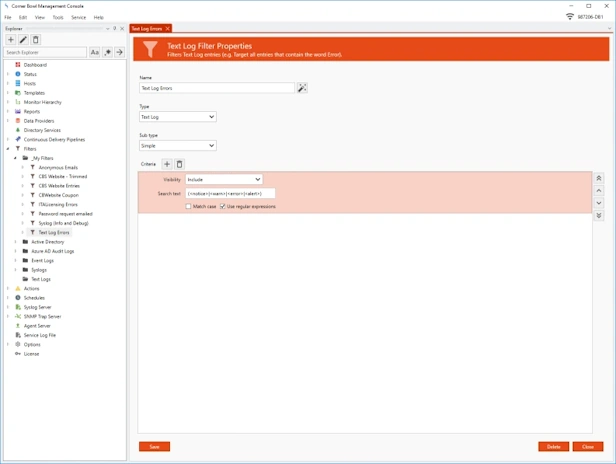Click the Save button
The height and width of the screenshot is (464, 616).
coord(154,447)
